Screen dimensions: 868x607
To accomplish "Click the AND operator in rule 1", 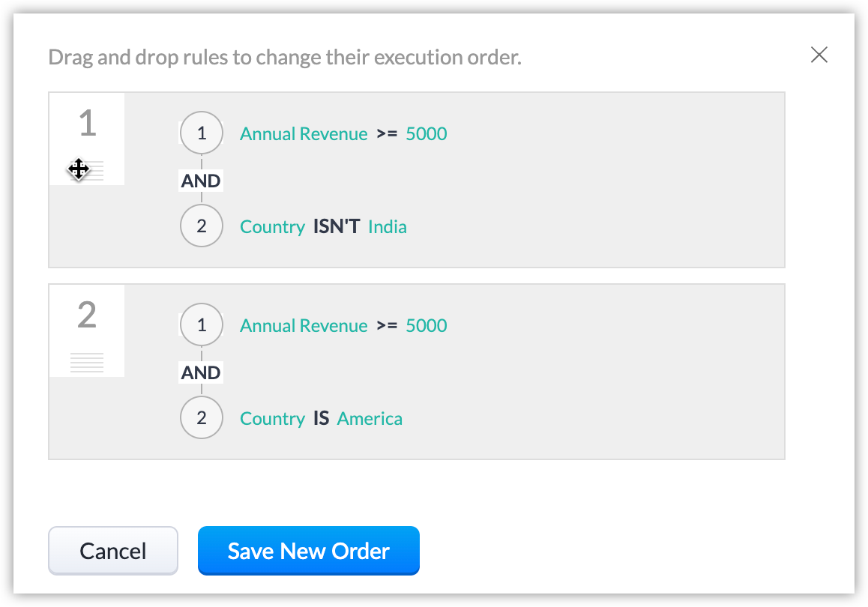I will [201, 181].
